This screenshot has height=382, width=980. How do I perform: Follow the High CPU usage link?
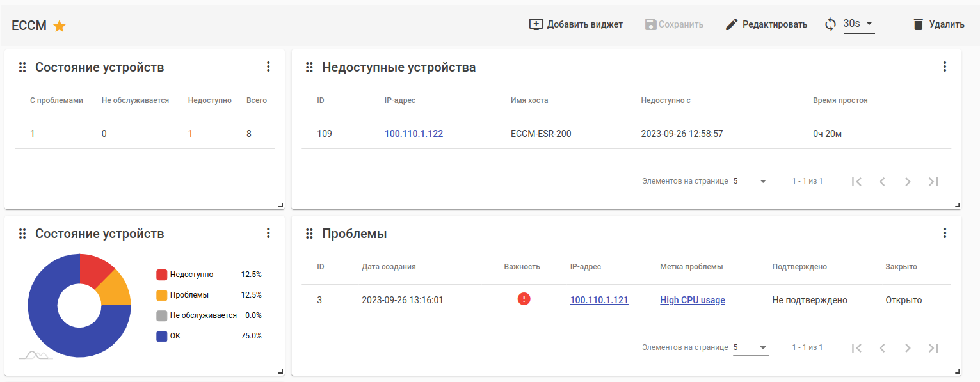[x=692, y=300]
